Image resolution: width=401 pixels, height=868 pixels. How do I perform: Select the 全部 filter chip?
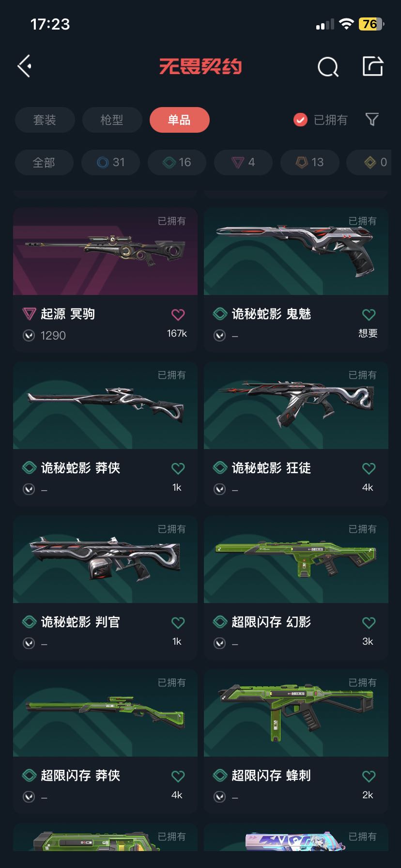coord(44,162)
